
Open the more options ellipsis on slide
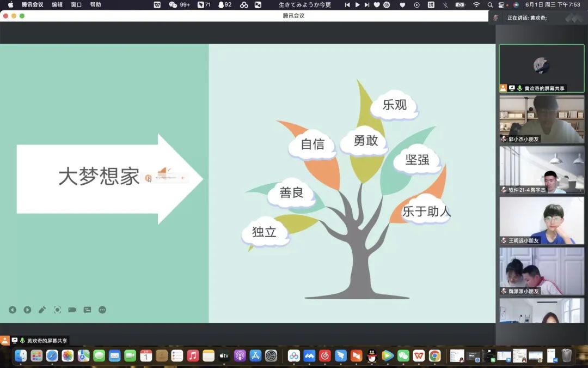[102, 310]
